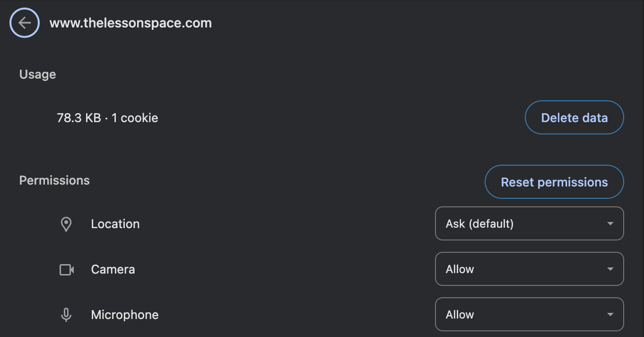
Task: Click the Camera permission label
Action: tap(113, 269)
